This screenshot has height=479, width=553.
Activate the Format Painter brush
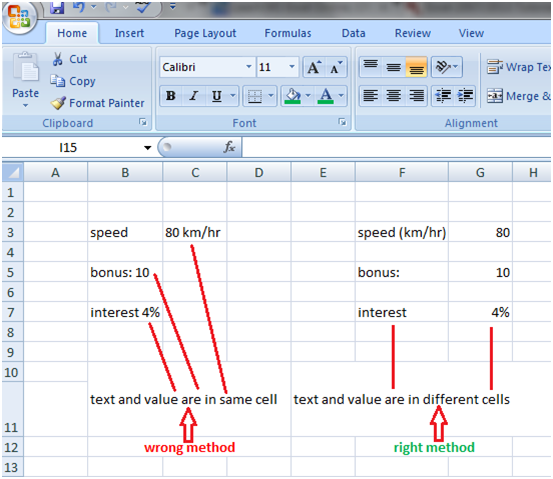point(58,103)
